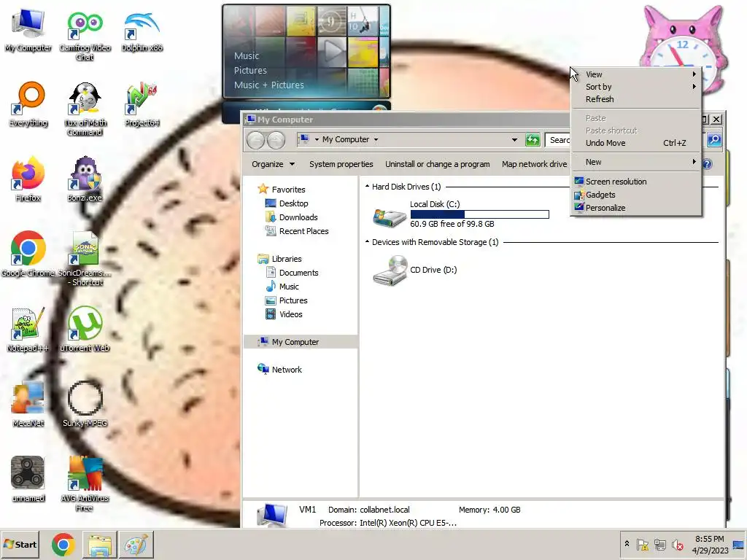
Task: Select the Notepad++ desktop shortcut
Action: [x=28, y=330]
